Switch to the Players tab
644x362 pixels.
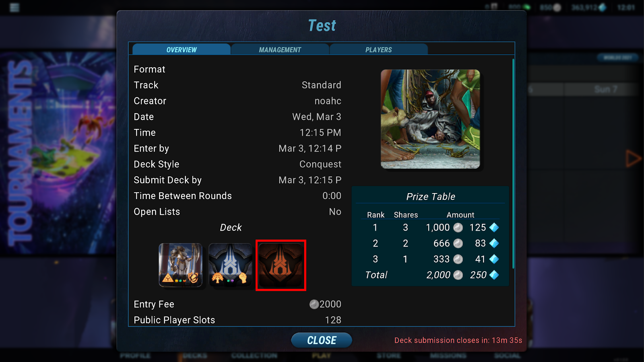pos(379,49)
